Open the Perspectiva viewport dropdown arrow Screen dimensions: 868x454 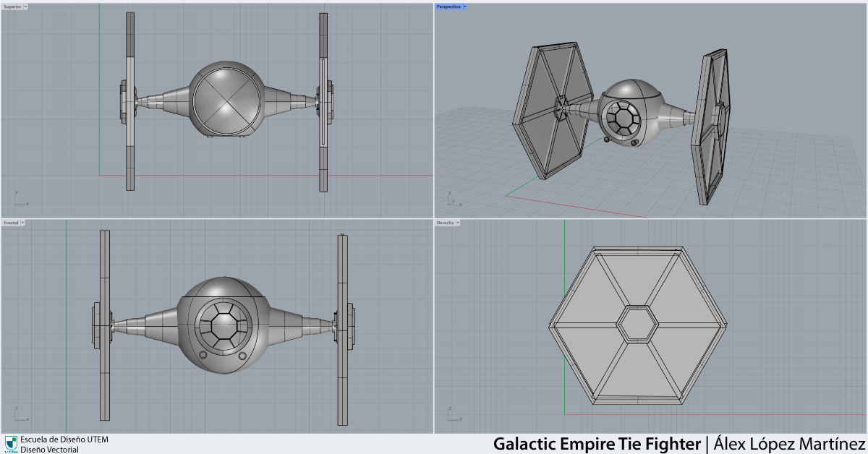[x=465, y=7]
